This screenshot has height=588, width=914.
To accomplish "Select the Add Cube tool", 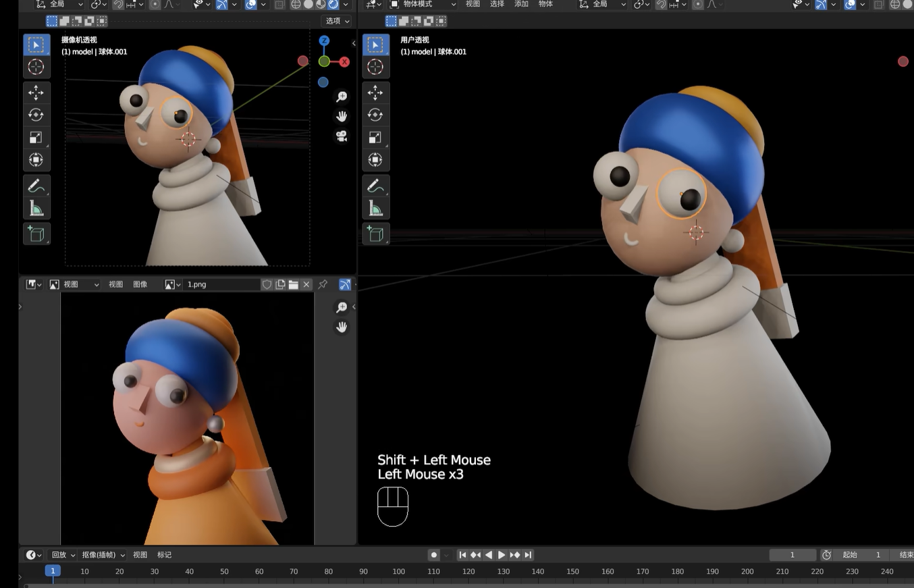I will pos(37,234).
